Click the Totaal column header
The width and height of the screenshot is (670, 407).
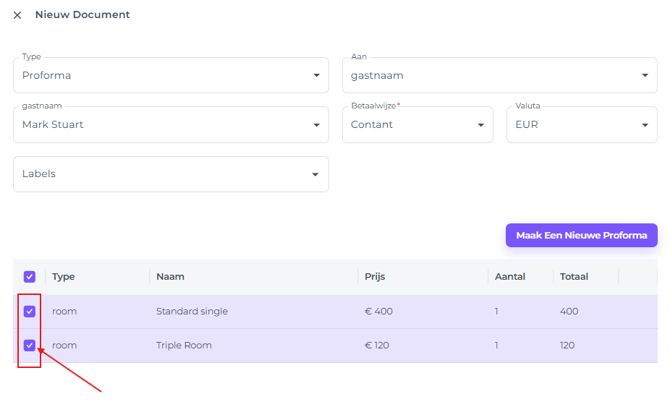click(x=575, y=277)
